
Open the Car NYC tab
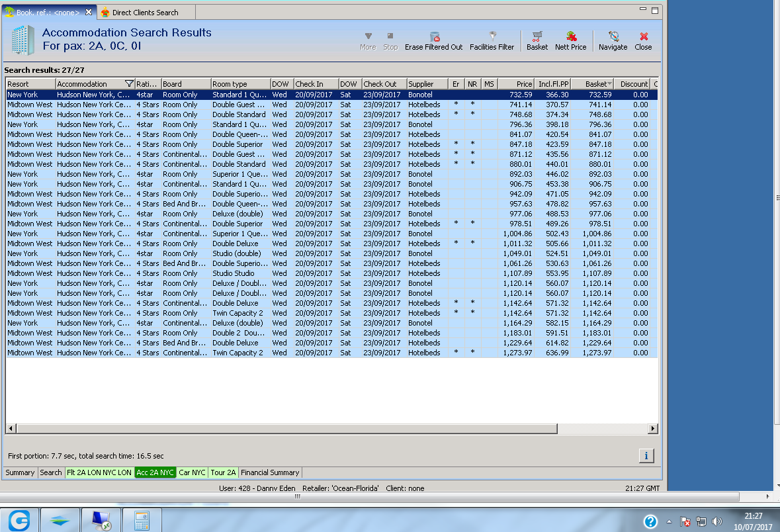(192, 472)
